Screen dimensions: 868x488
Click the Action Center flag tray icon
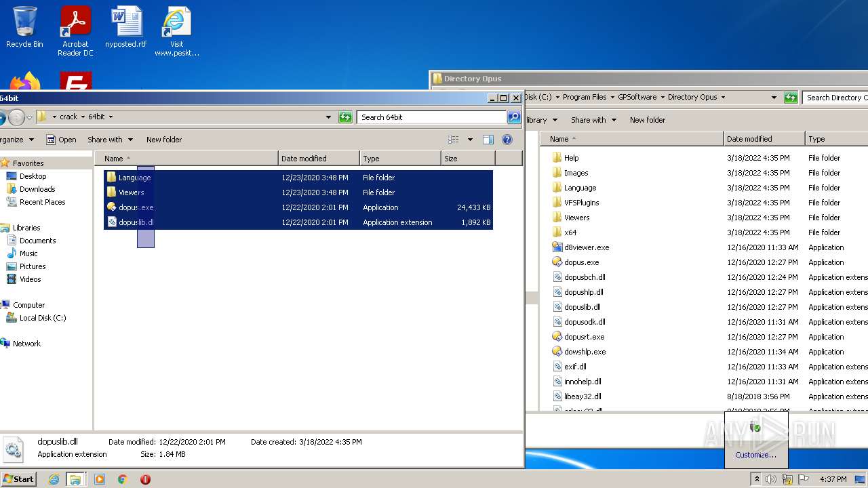coord(804,479)
